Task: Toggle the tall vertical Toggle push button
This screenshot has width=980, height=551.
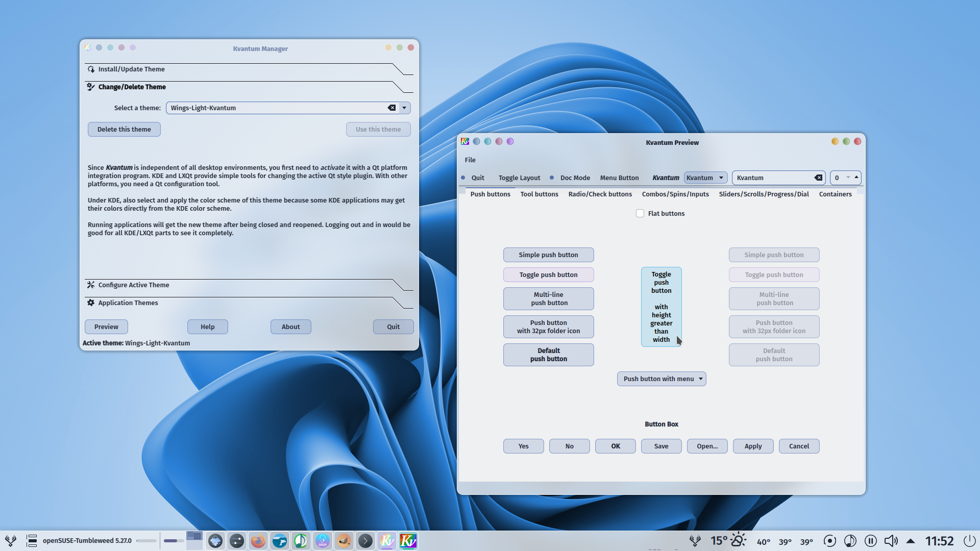Action: 661,307
